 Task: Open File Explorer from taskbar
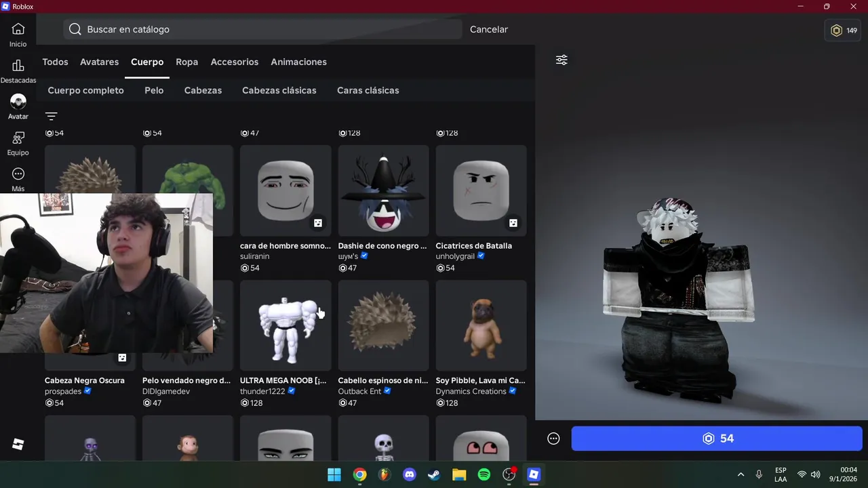click(459, 474)
